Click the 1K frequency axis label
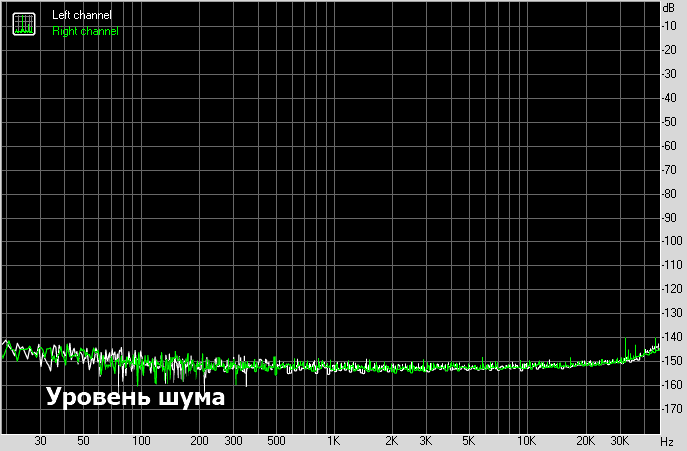Screen dimensions: 687x451 pyautogui.click(x=333, y=441)
